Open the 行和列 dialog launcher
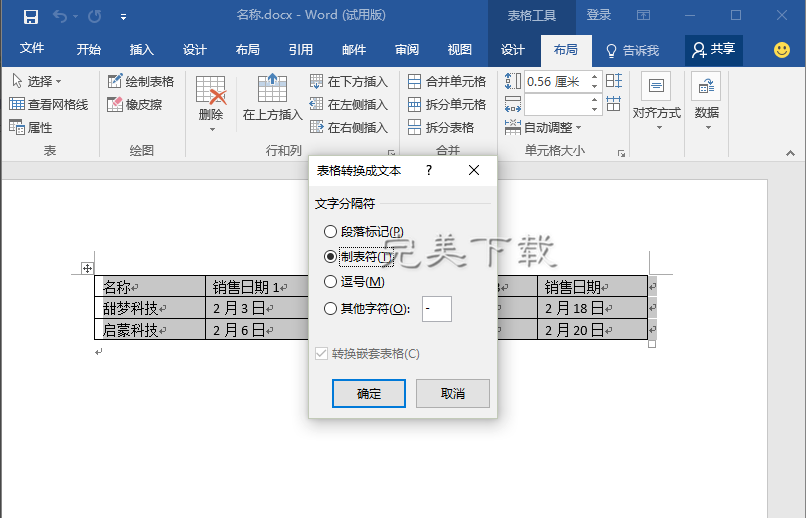The width and height of the screenshot is (806, 518). pos(391,153)
